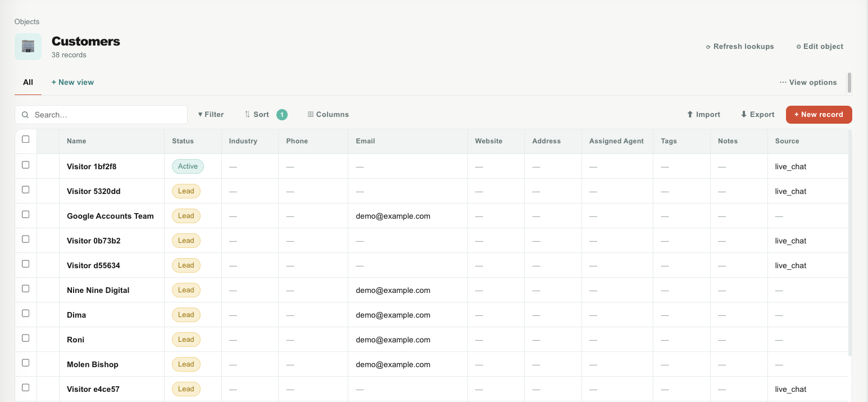The height and width of the screenshot is (402, 868).
Task: Click the table vertical scrollbar
Action: pos(850,243)
